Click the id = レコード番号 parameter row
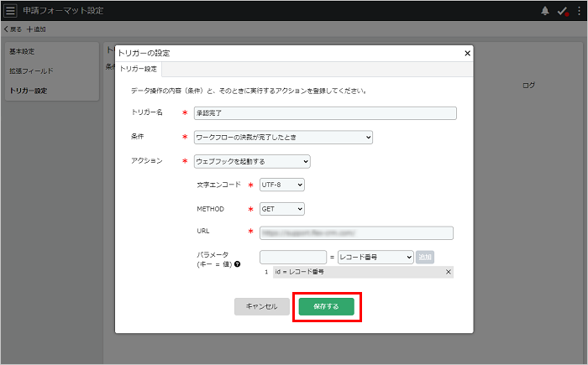The width and height of the screenshot is (588, 365). 363,272
